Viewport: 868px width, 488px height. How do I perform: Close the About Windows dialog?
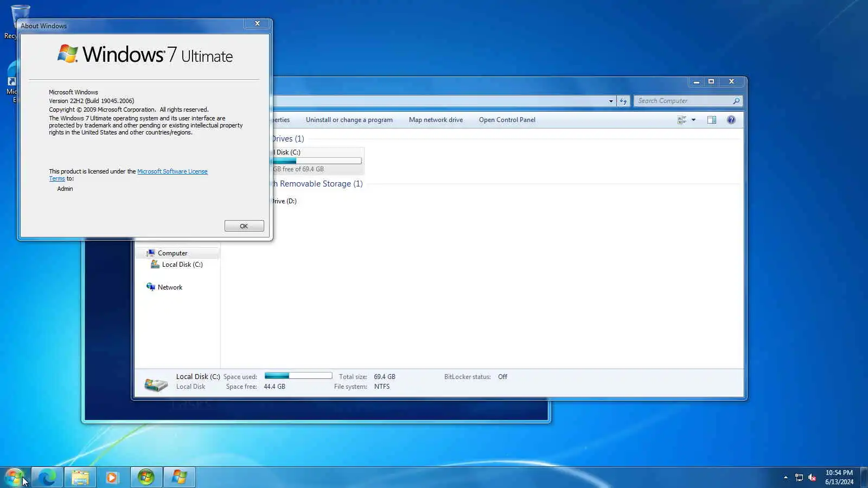(x=258, y=23)
